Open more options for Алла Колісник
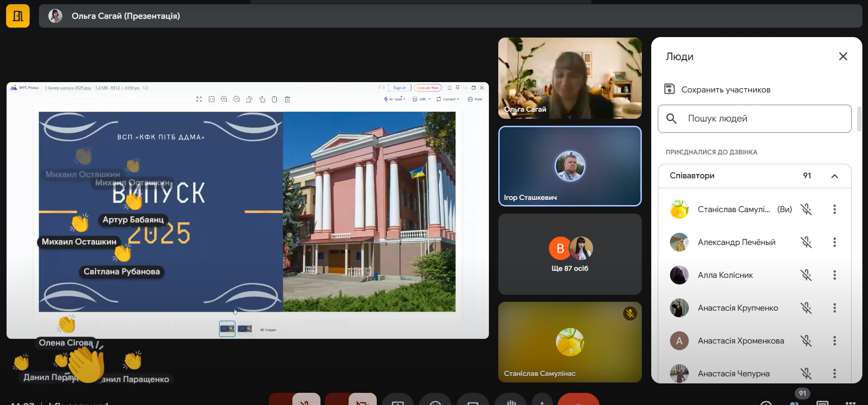 pyautogui.click(x=834, y=275)
